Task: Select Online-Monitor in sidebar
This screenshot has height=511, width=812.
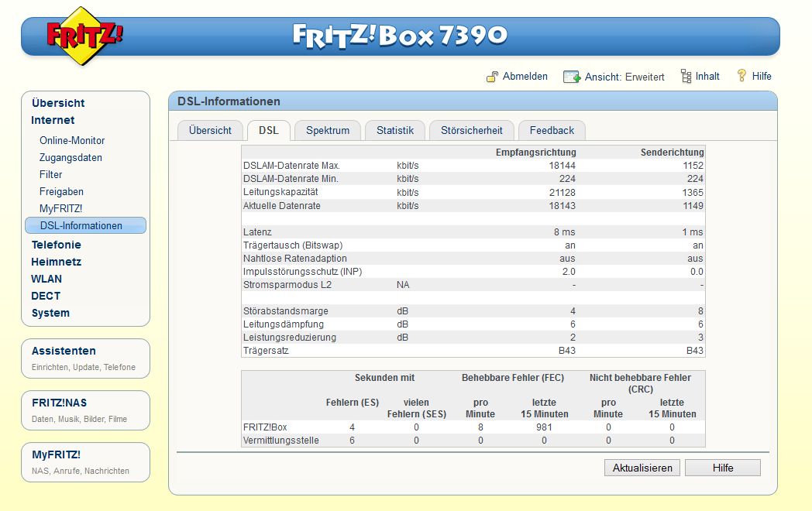Action: pyautogui.click(x=72, y=140)
